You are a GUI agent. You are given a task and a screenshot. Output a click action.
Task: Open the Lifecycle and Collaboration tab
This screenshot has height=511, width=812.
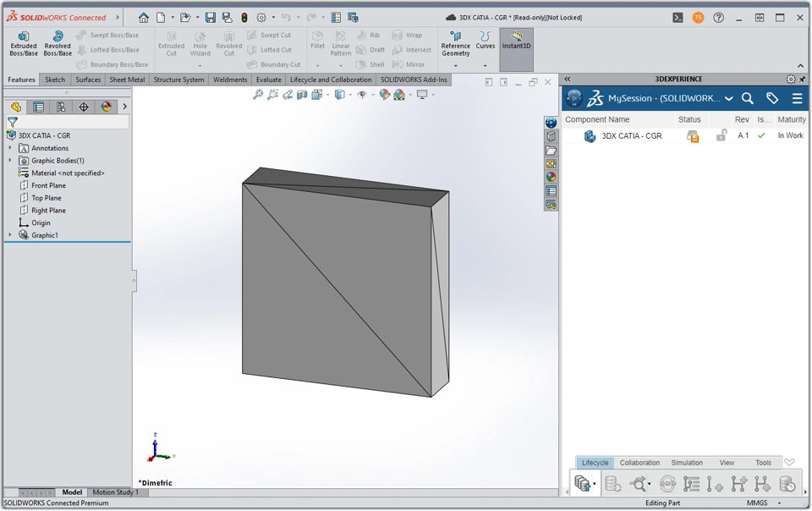click(331, 80)
